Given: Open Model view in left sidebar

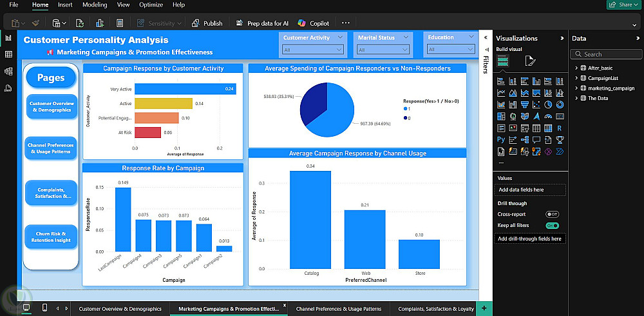Looking at the screenshot, I should point(8,71).
